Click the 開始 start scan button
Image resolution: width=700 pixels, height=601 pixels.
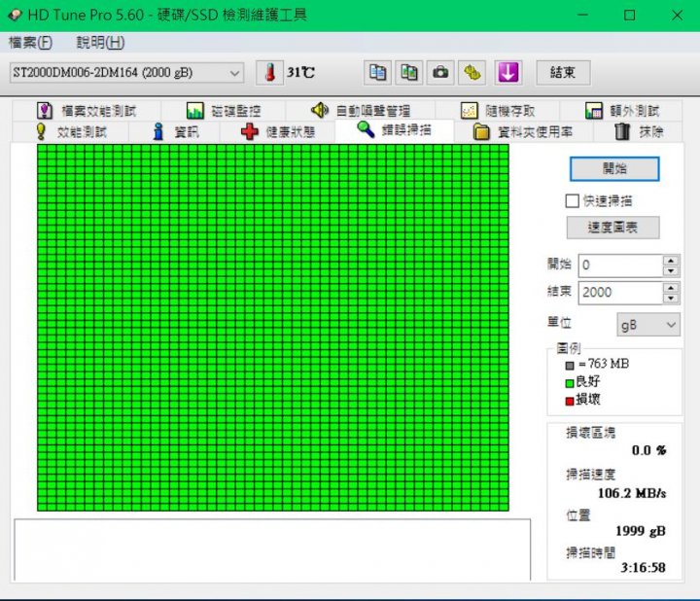614,169
